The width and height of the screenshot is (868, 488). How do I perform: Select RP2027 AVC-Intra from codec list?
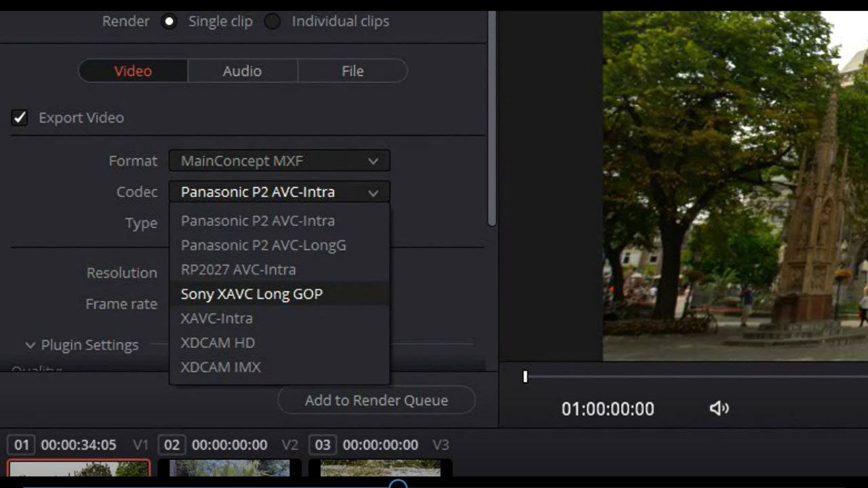[x=238, y=270]
